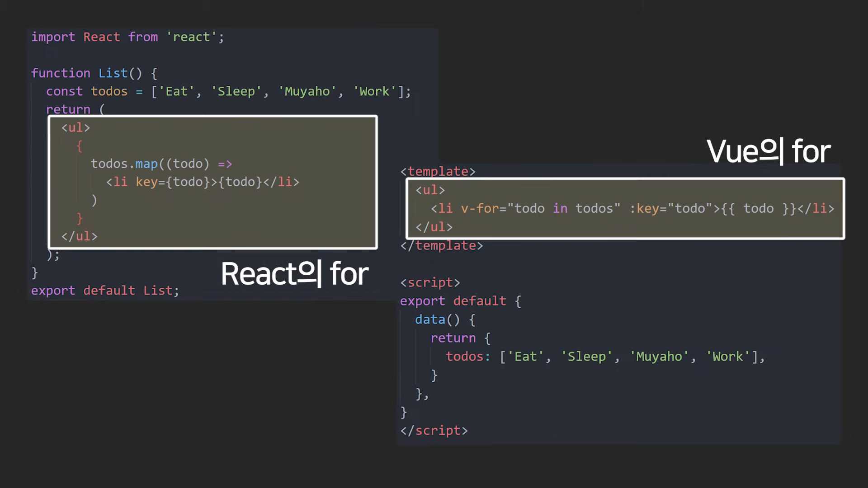Click the 'Vue의 for' heading text
868x488 pixels.
768,151
